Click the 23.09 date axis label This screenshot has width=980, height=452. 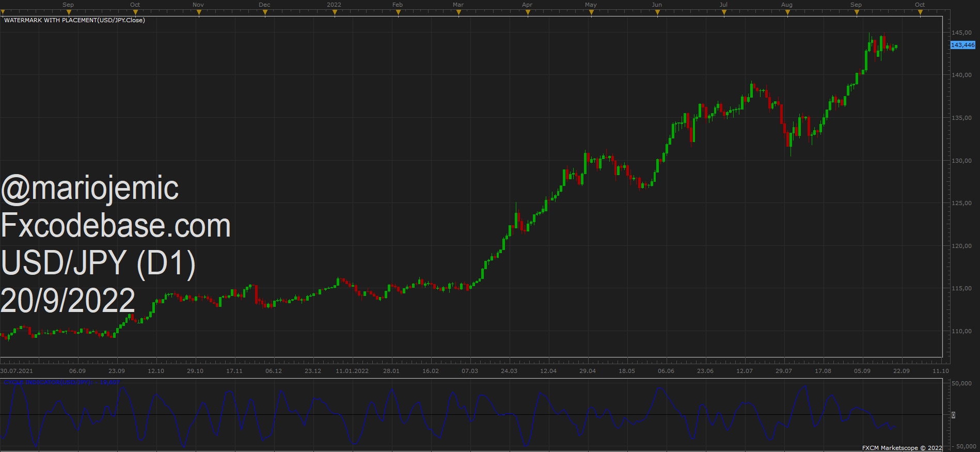click(x=117, y=371)
